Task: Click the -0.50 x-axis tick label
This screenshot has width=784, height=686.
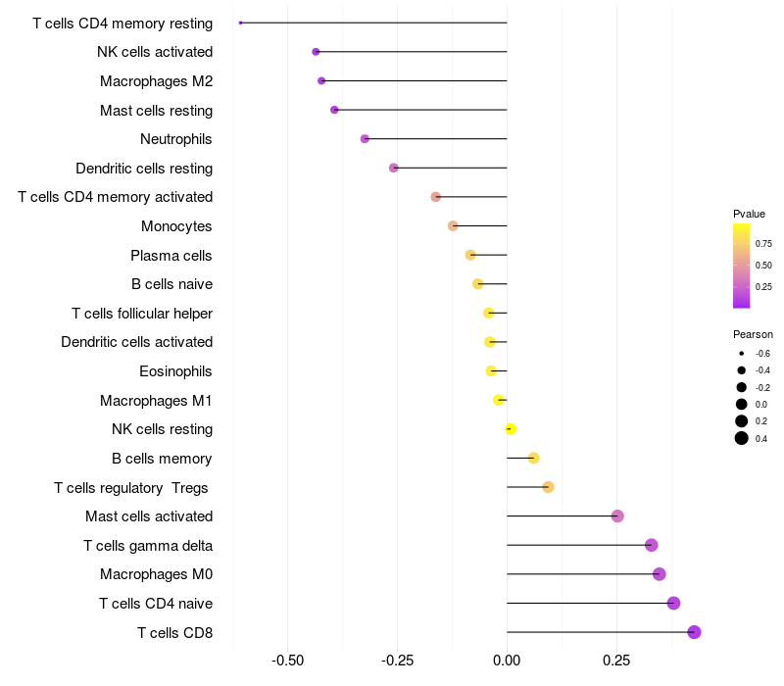Action: (287, 661)
